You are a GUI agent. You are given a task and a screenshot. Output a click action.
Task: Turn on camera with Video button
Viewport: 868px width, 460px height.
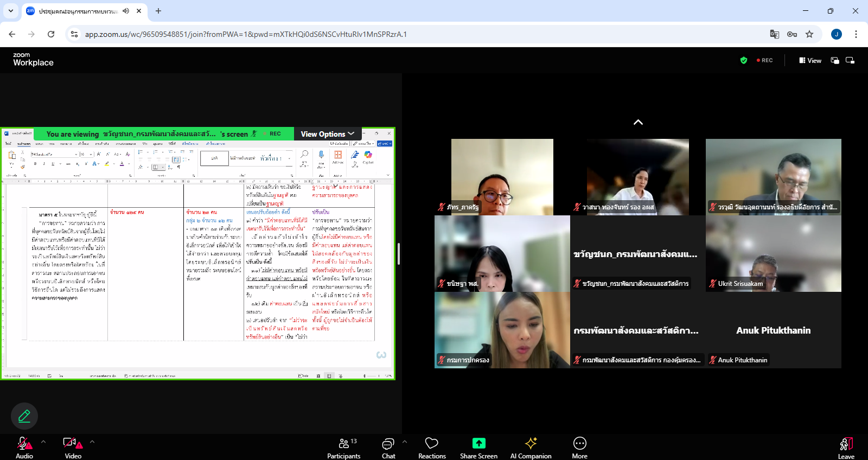[72, 444]
